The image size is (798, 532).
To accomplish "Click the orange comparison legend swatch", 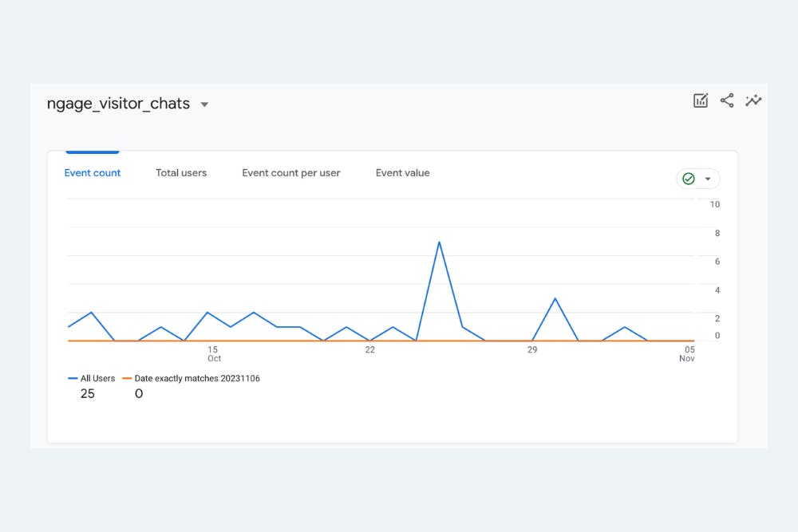I will tap(127, 378).
